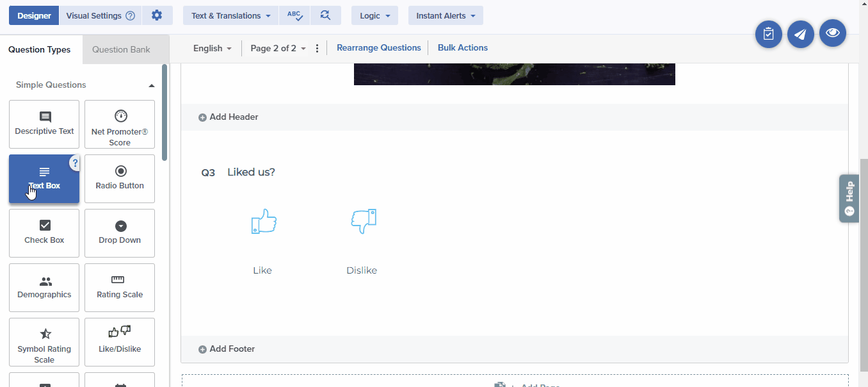The width and height of the screenshot is (868, 387).
Task: Open the Text & Translations dropdown
Action: [230, 15]
